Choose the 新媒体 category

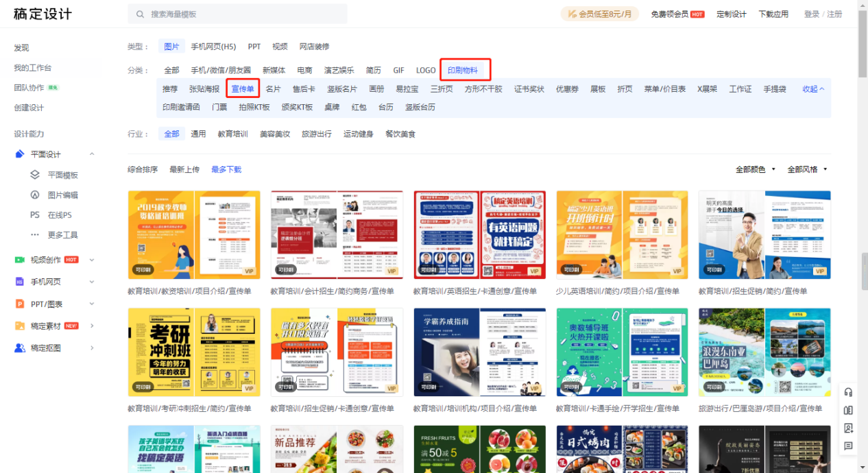274,70
